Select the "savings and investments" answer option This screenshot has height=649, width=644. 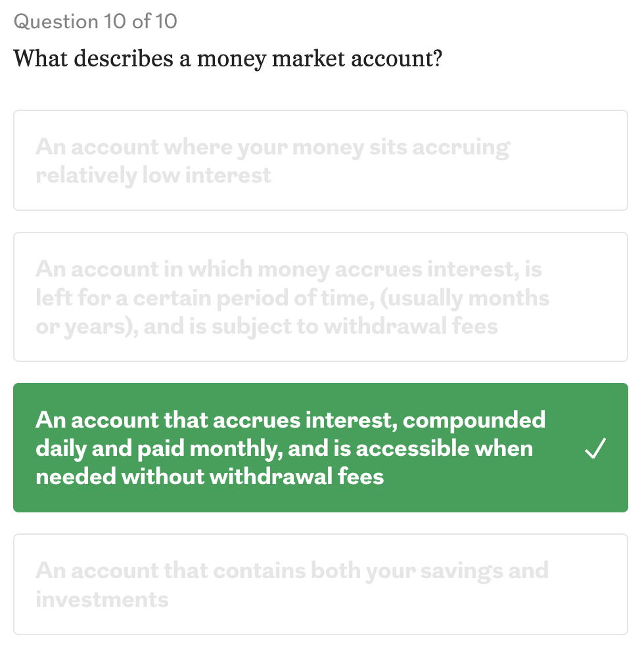pos(292,584)
